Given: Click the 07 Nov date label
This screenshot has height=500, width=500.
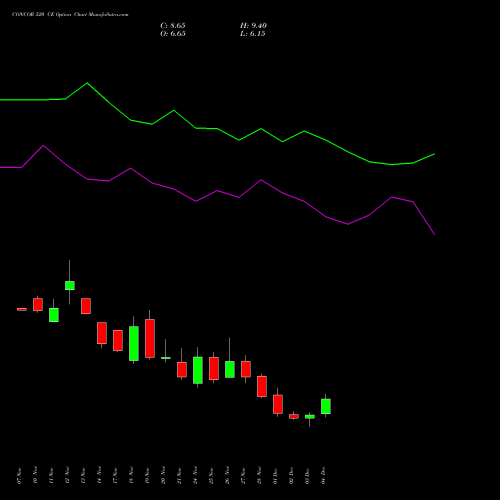Looking at the screenshot, I should tap(19, 475).
